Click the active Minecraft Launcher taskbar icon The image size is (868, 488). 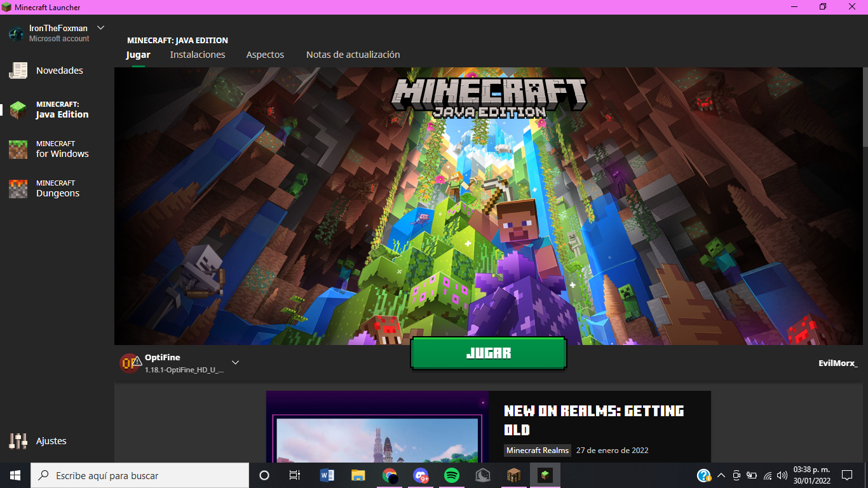tap(545, 475)
